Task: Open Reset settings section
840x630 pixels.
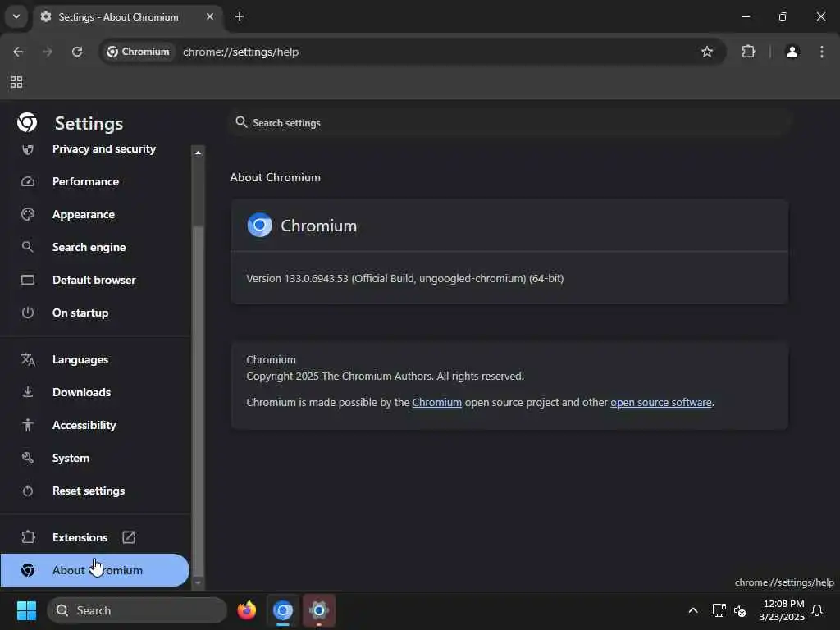Action: click(95, 491)
